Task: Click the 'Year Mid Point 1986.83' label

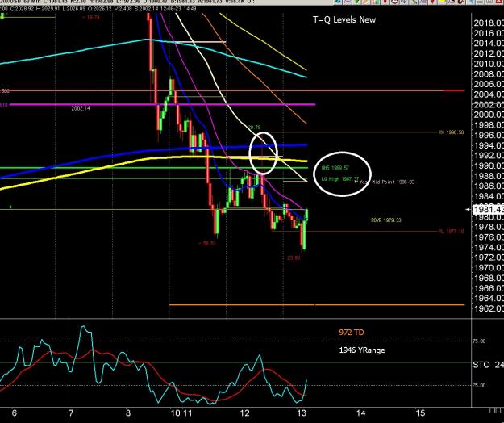Action: (x=387, y=182)
